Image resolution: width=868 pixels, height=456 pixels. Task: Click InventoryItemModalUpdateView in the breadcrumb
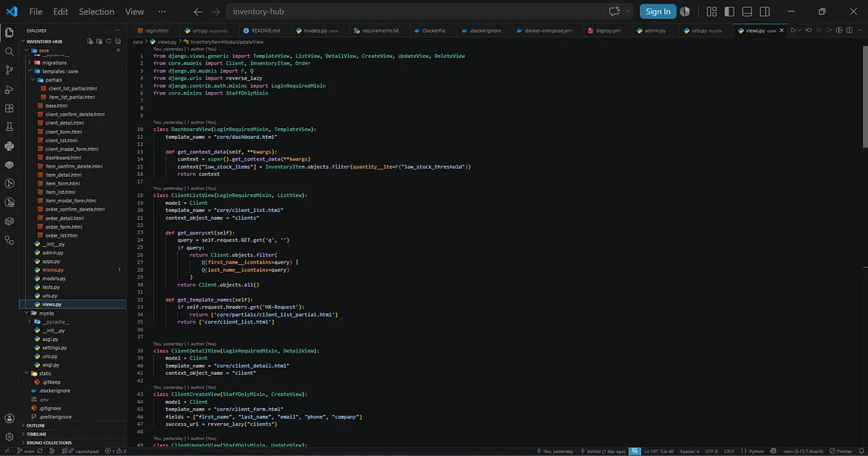pos(226,42)
